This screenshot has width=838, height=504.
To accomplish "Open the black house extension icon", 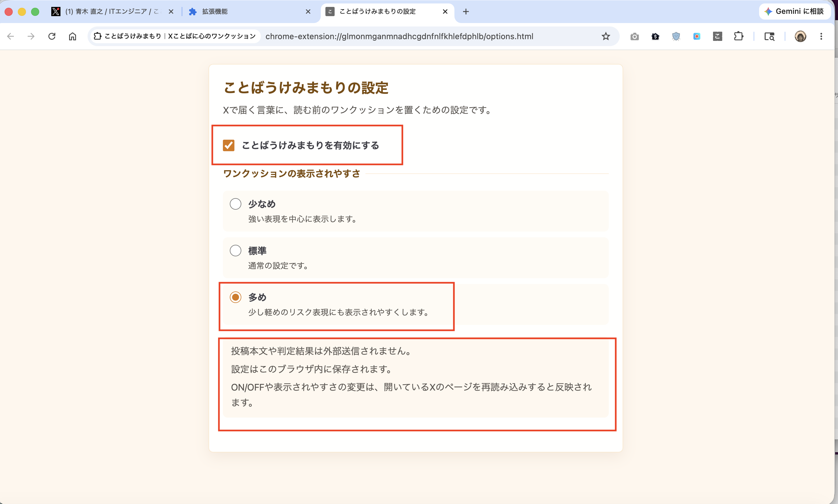I will click(655, 36).
